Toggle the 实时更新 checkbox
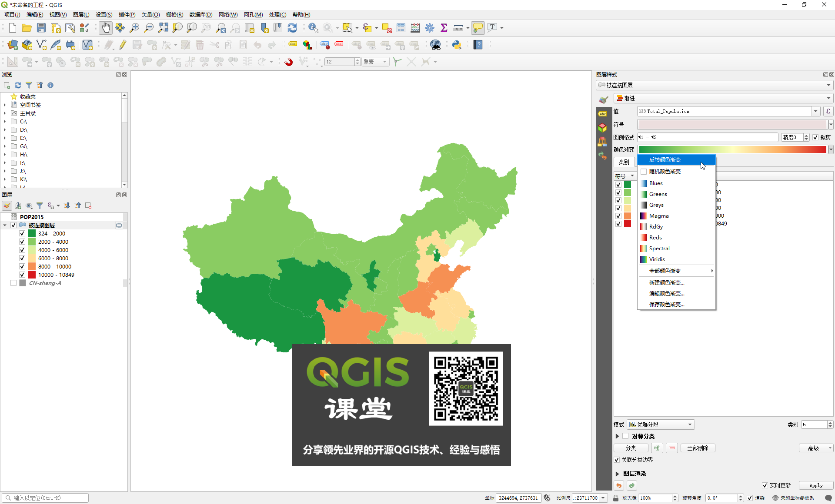The image size is (835, 504). (765, 485)
